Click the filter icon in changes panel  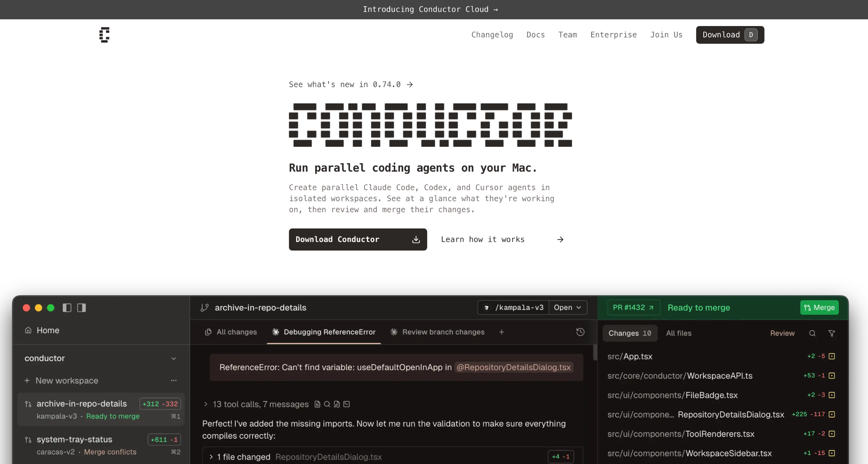pyautogui.click(x=832, y=333)
